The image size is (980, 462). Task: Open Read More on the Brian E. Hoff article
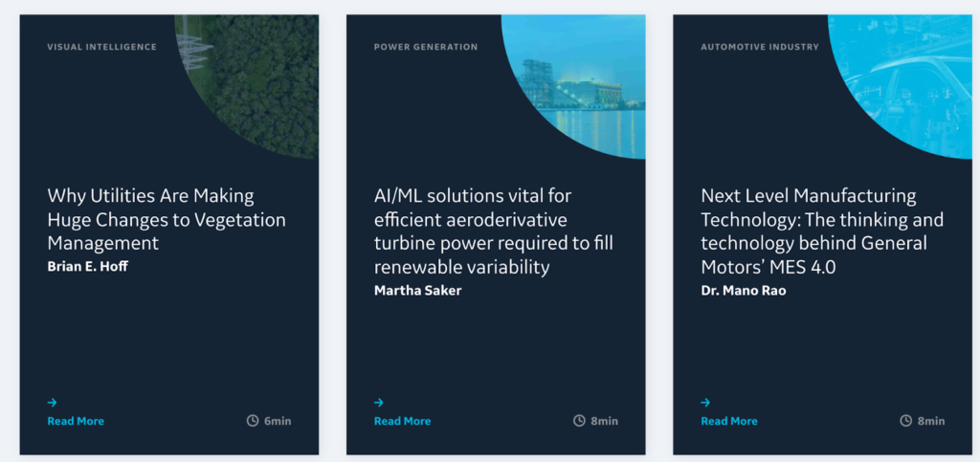tap(76, 421)
